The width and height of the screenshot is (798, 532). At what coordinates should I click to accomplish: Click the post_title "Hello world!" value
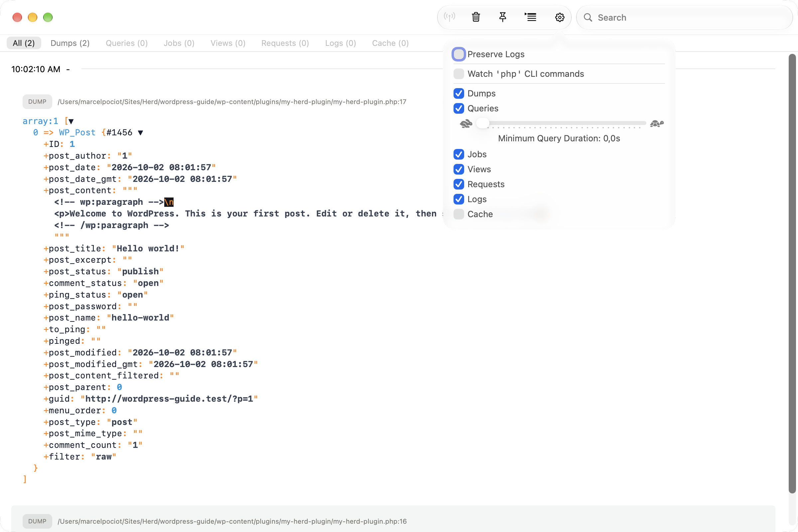148,249
